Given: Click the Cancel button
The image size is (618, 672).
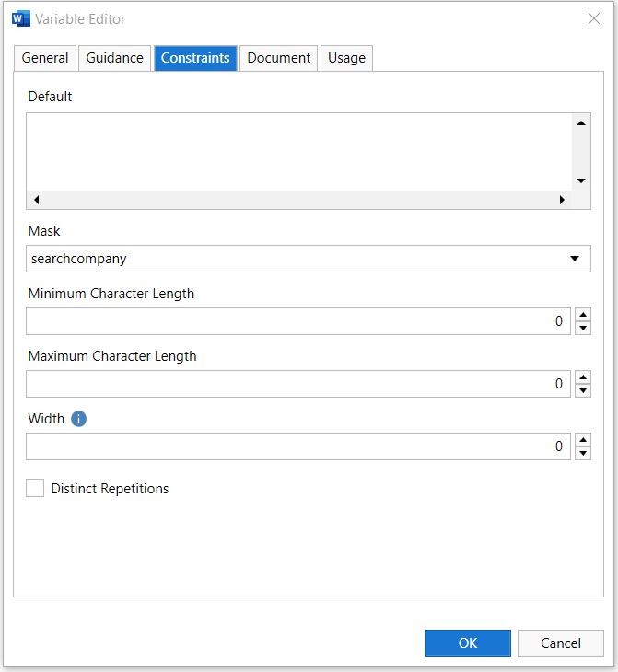Looking at the screenshot, I should coord(560,643).
